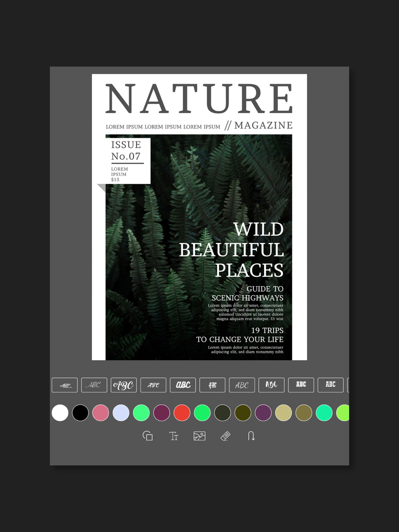Select the NATURE title text
This screenshot has width=399, height=532.
[199, 99]
